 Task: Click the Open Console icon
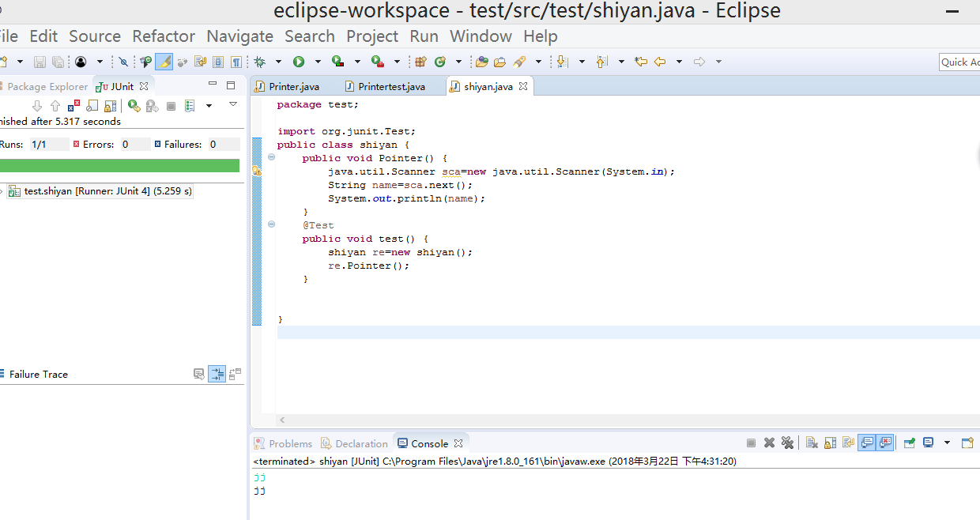point(967,443)
